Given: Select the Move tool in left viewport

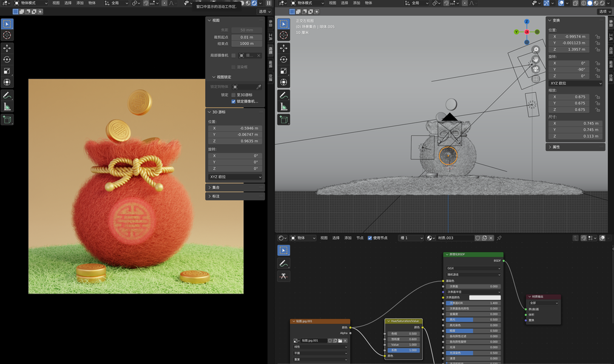Looking at the screenshot, I should pos(7,48).
